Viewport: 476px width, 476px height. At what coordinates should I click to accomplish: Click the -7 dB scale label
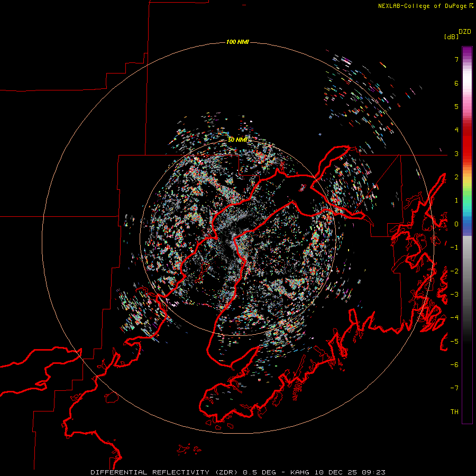[454, 388]
